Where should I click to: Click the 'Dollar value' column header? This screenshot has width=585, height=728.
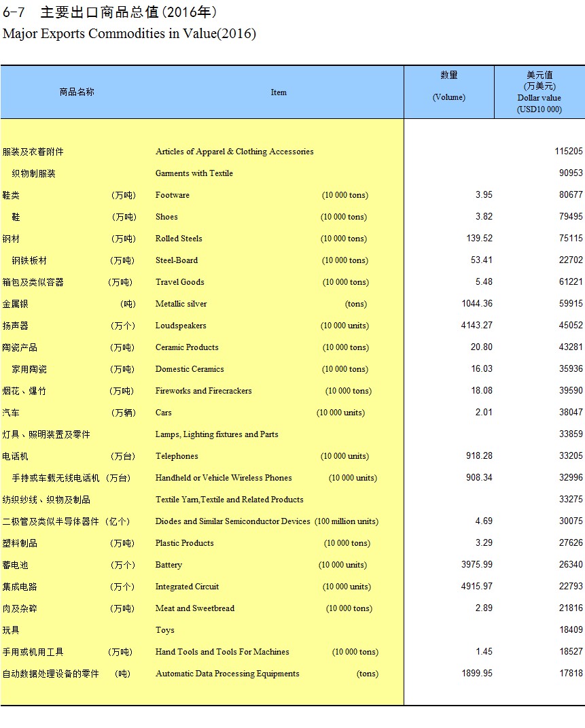click(x=539, y=98)
